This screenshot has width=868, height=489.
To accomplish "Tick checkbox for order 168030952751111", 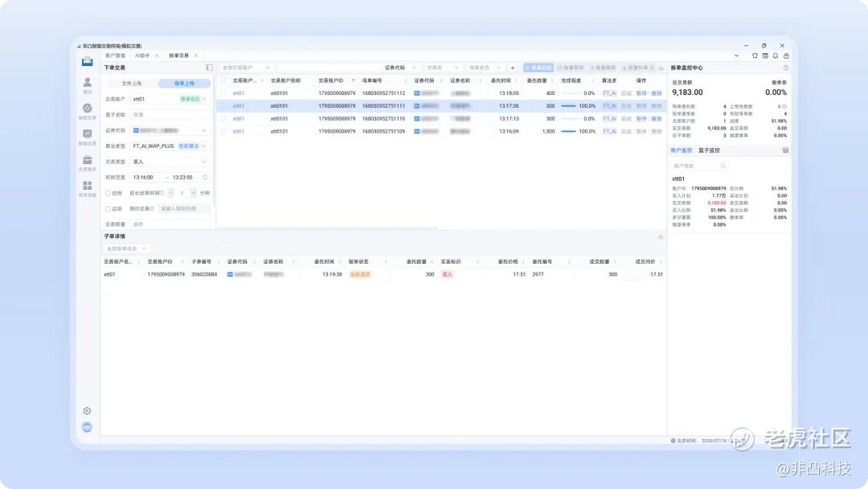I will coord(223,106).
